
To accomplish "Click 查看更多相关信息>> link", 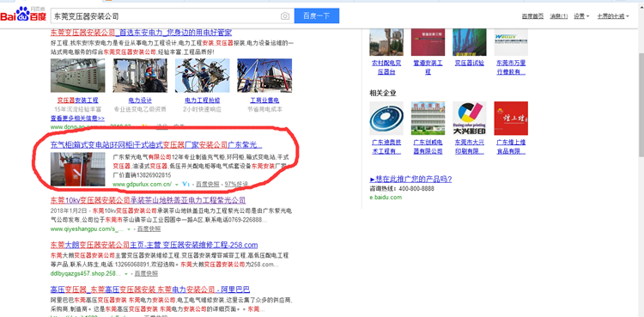I will pos(77,118).
